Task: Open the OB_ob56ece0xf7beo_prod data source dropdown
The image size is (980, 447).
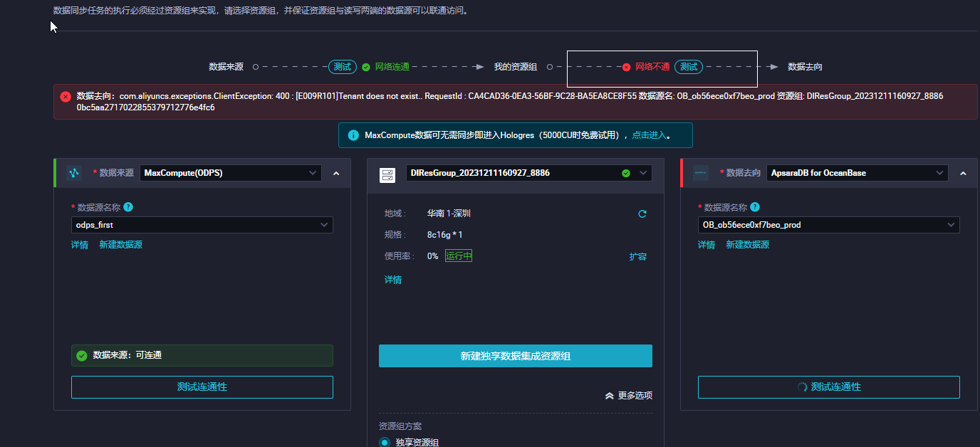Action: click(829, 225)
